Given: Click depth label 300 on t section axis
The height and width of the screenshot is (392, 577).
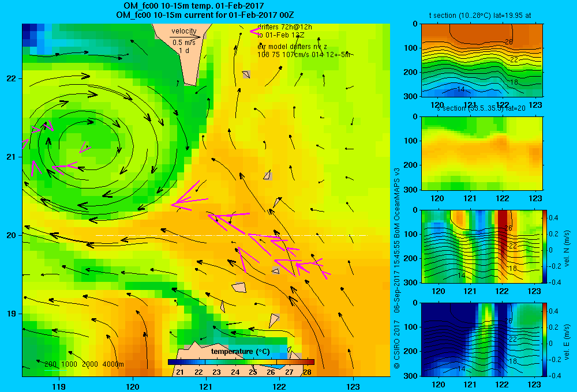Looking at the screenshot, I should (x=411, y=96).
